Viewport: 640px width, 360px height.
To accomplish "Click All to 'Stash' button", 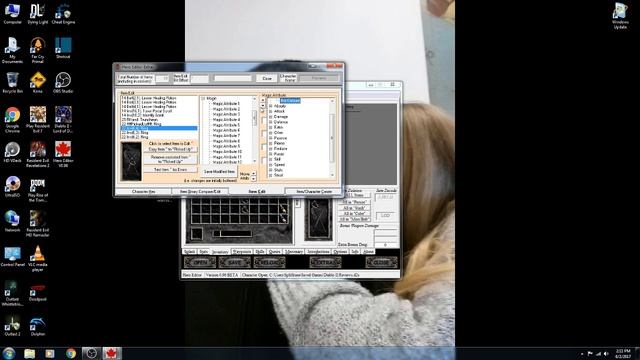I will [x=354, y=208].
